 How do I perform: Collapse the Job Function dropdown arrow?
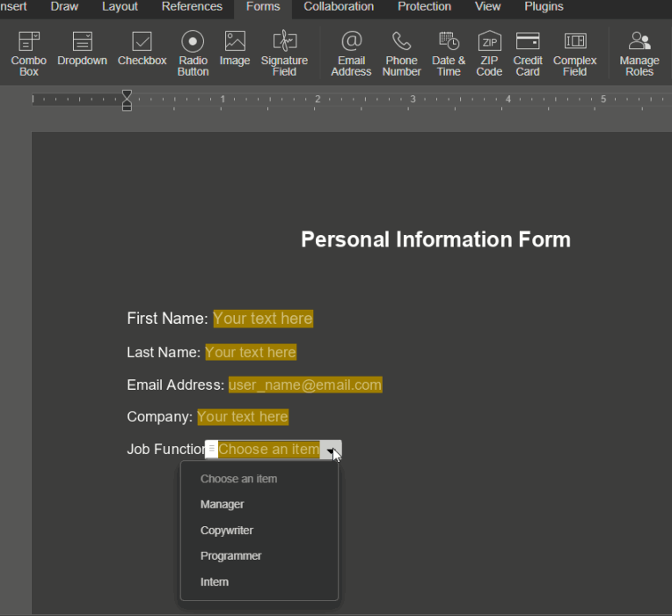tap(331, 450)
